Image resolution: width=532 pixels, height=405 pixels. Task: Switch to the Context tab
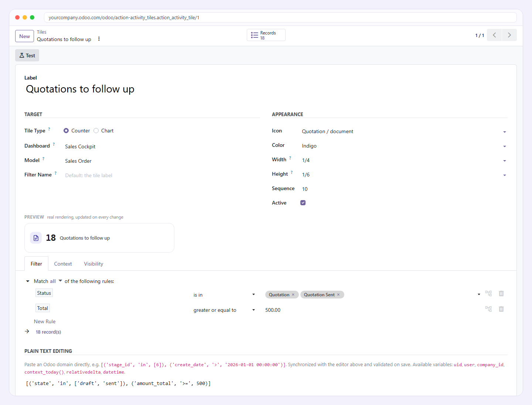[x=63, y=264]
